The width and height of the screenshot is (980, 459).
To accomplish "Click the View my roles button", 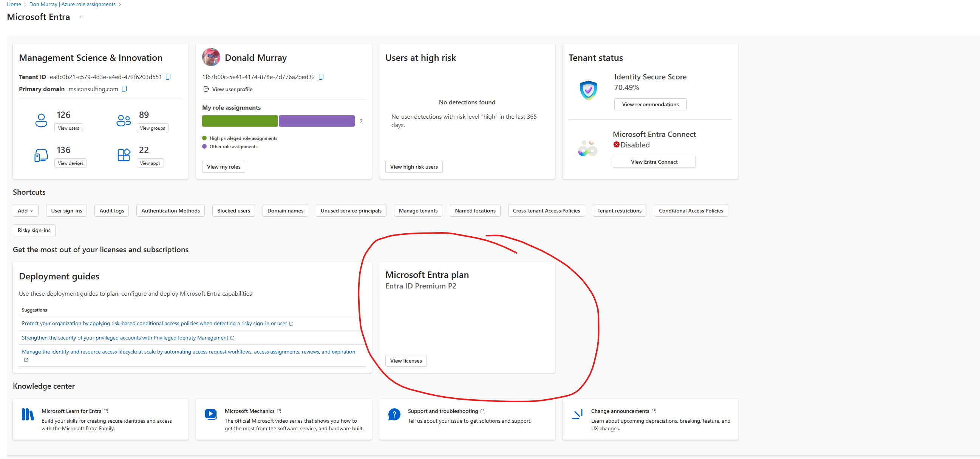I will pyautogui.click(x=224, y=167).
